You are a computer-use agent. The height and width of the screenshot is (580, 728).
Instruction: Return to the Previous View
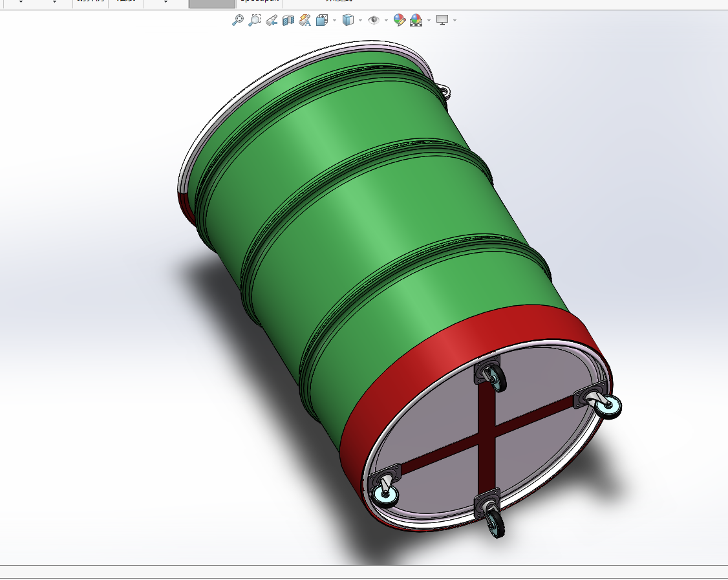tap(272, 20)
